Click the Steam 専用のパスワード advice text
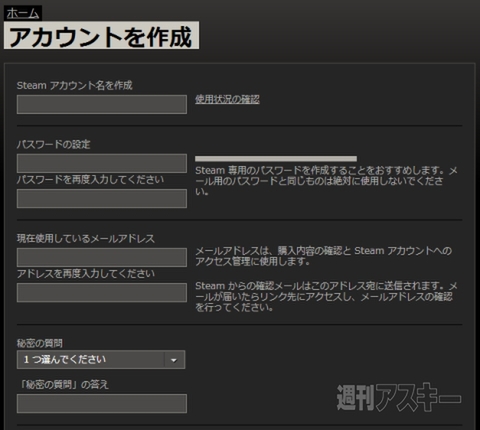 point(326,181)
